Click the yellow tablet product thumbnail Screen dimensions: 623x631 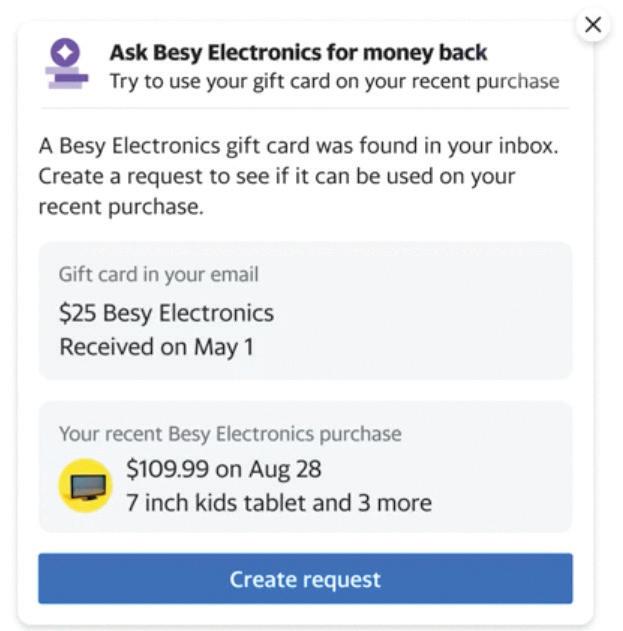click(85, 485)
